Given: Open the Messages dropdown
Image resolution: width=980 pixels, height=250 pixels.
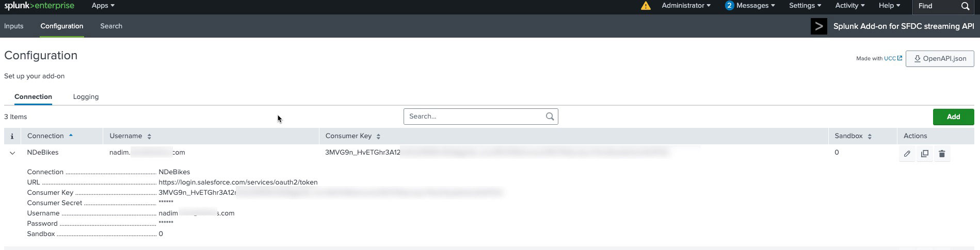Looking at the screenshot, I should point(756,6).
